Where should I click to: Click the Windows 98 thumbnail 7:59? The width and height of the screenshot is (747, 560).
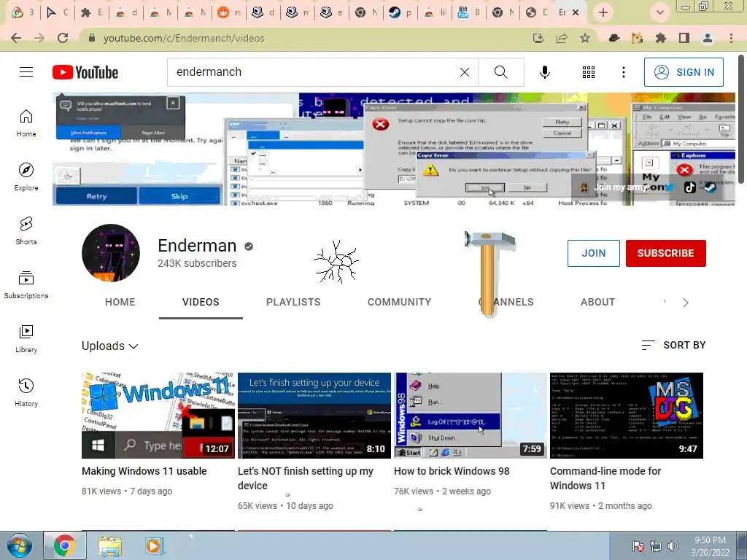coord(471,415)
